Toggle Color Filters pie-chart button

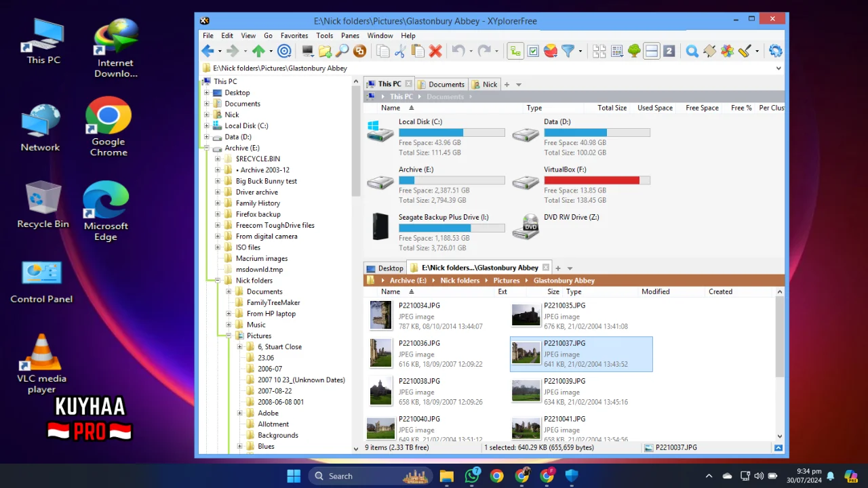(x=551, y=51)
